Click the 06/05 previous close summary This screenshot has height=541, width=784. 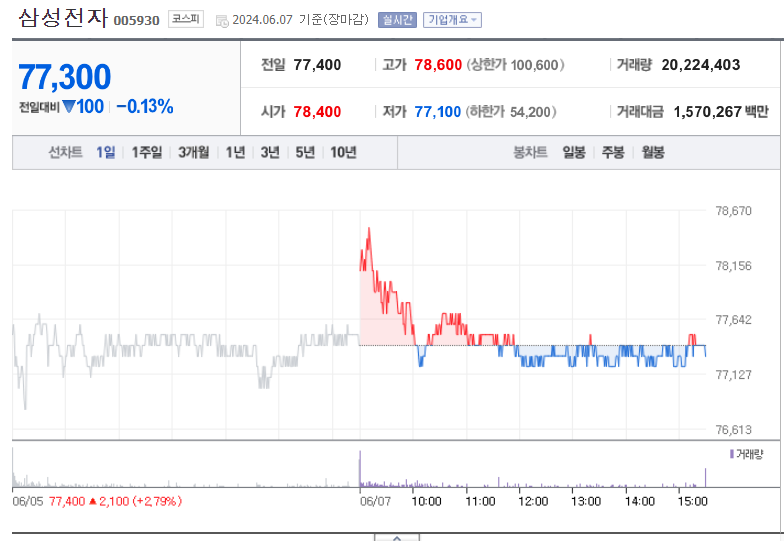point(98,501)
